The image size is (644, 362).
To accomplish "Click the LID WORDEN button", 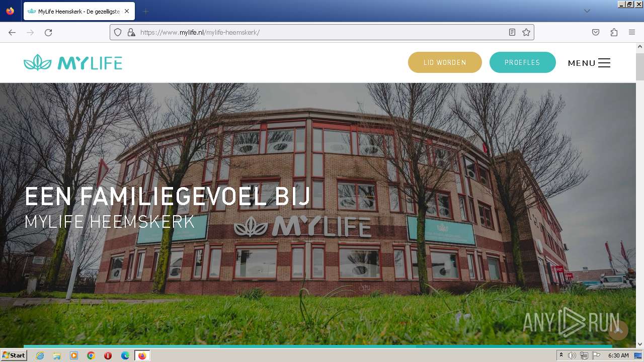I will [x=445, y=62].
